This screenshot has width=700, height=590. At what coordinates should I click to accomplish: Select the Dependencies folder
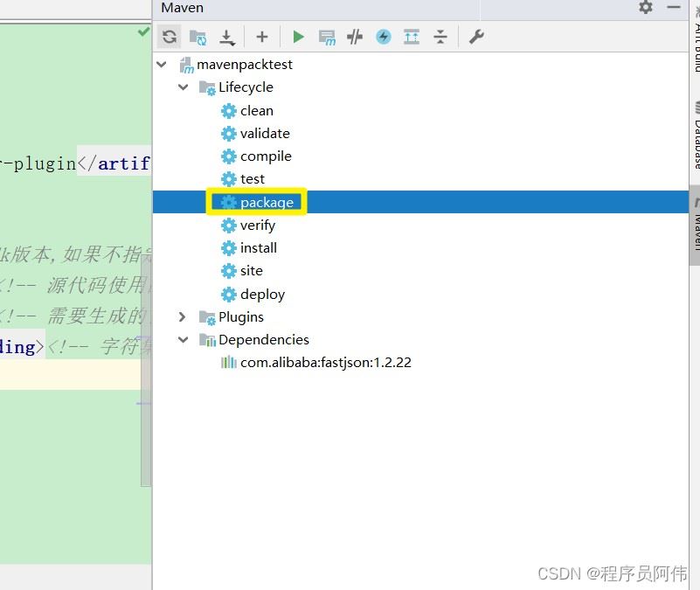264,340
